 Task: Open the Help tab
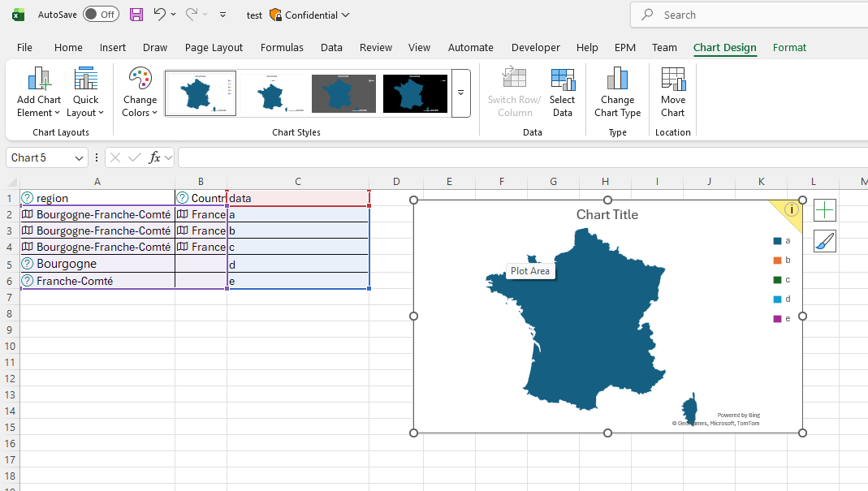(587, 48)
